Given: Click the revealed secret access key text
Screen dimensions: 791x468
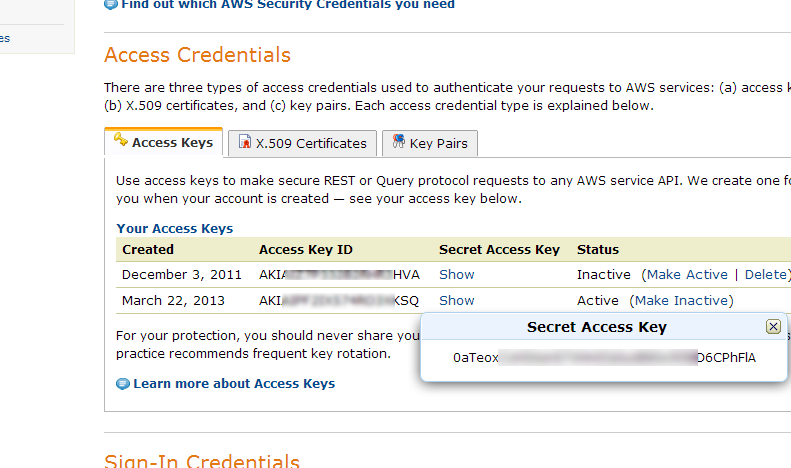Looking at the screenshot, I should [604, 358].
